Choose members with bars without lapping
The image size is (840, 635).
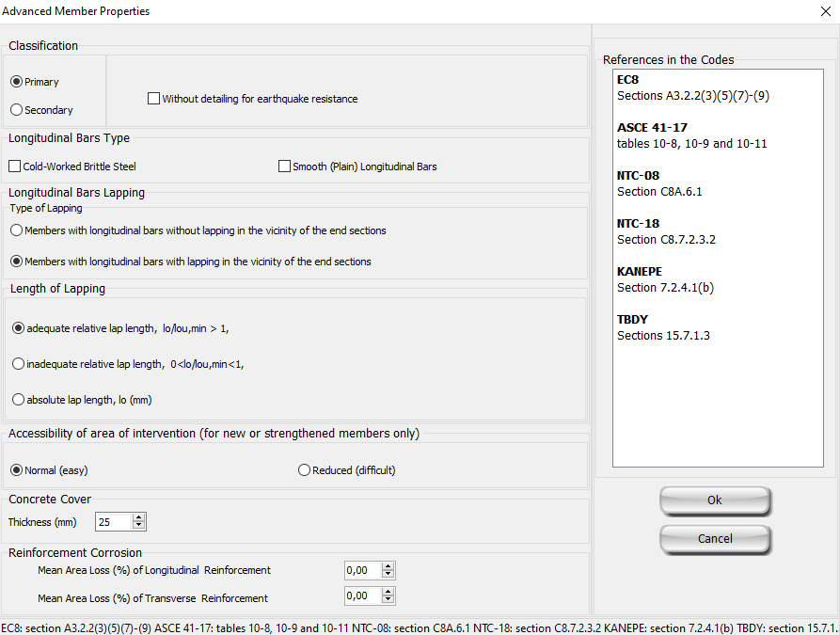(16, 230)
